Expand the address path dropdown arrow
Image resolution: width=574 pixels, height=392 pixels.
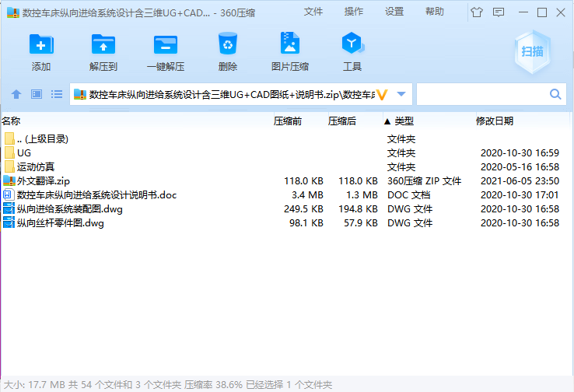tap(401, 94)
